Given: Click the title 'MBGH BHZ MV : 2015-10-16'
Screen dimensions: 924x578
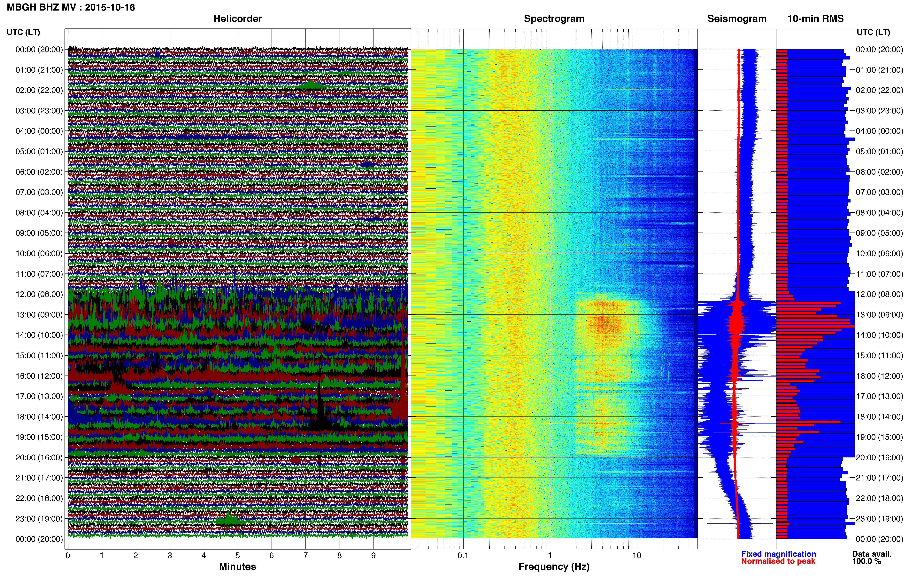Looking at the screenshot, I should [x=71, y=7].
